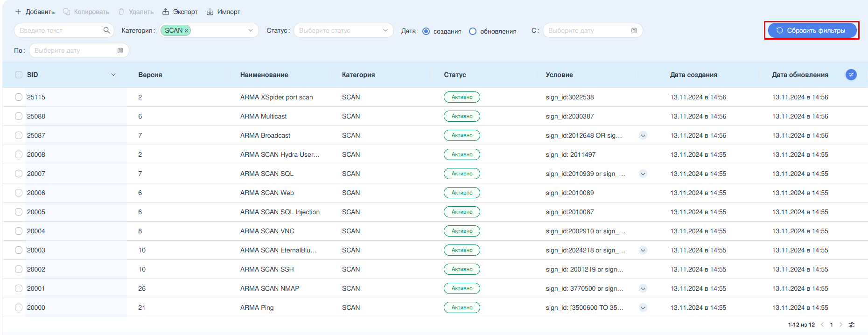Reset filters with Сбросить фильтры button

tap(812, 30)
